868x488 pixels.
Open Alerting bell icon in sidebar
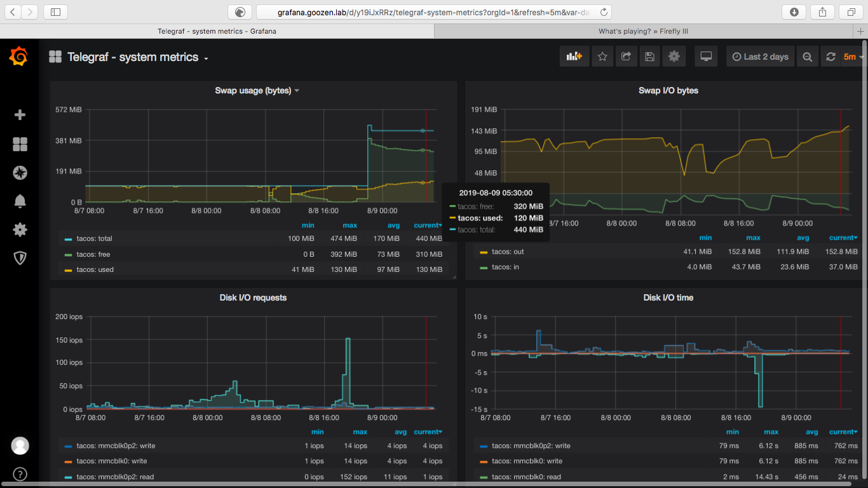20,201
